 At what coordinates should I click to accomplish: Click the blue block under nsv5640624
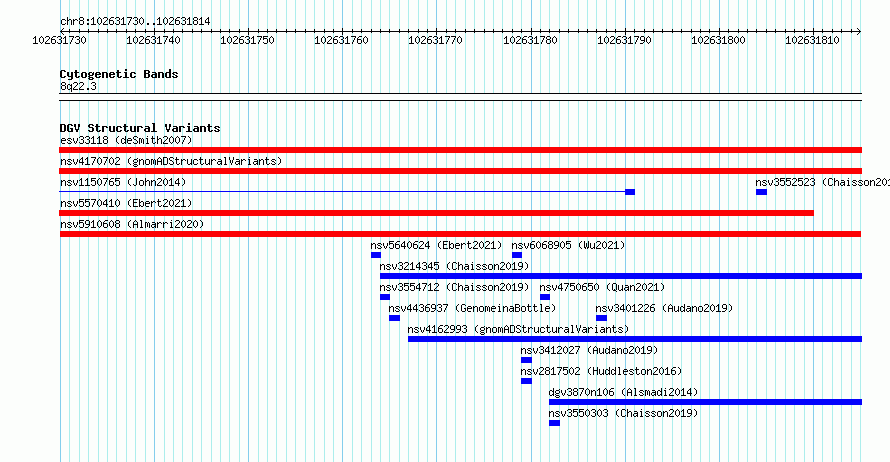pyautogui.click(x=376, y=255)
